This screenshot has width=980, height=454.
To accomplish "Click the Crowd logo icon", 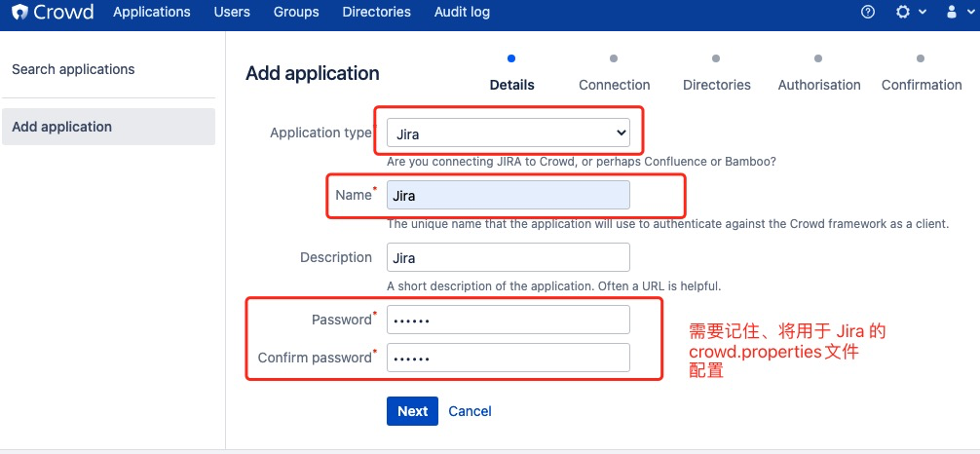I will coord(19,13).
